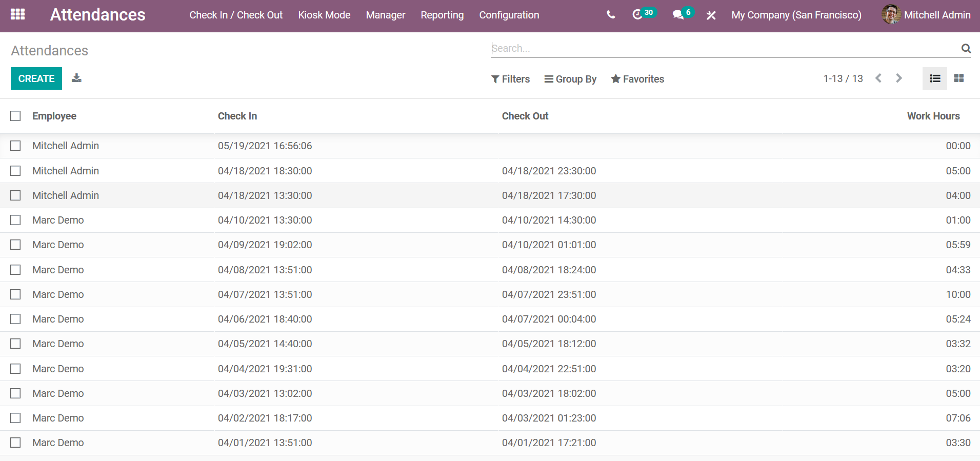Open activities clock icon with 30 badge
The width and height of the screenshot is (980, 461).
coord(638,15)
